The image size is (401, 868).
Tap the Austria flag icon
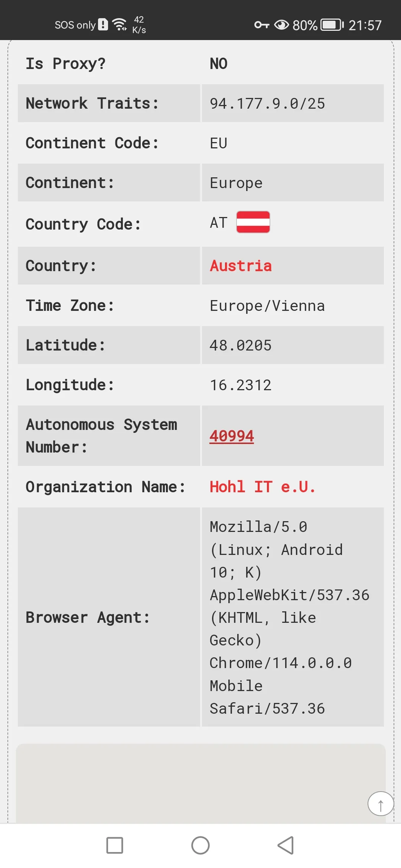click(x=253, y=222)
